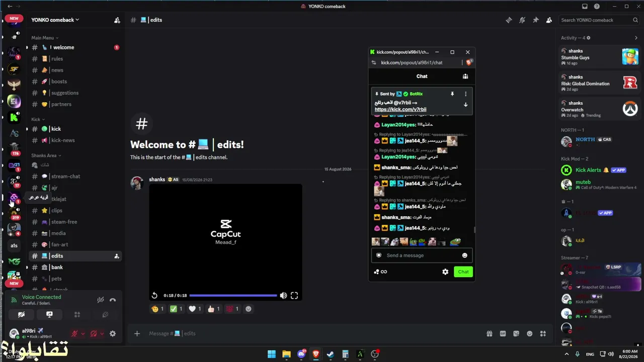Collapse the Main Menu category
Image resolution: width=644 pixels, height=362 pixels.
[x=45, y=38]
